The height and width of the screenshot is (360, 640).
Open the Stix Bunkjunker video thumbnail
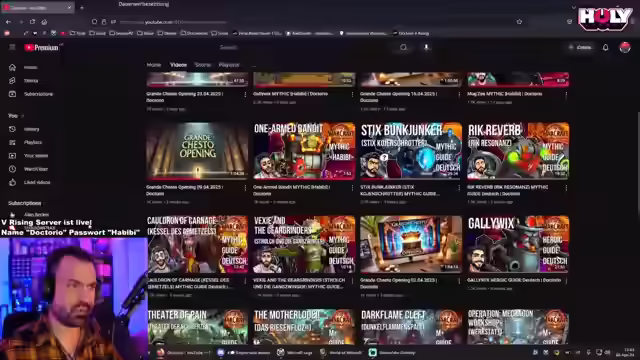pyautogui.click(x=411, y=151)
